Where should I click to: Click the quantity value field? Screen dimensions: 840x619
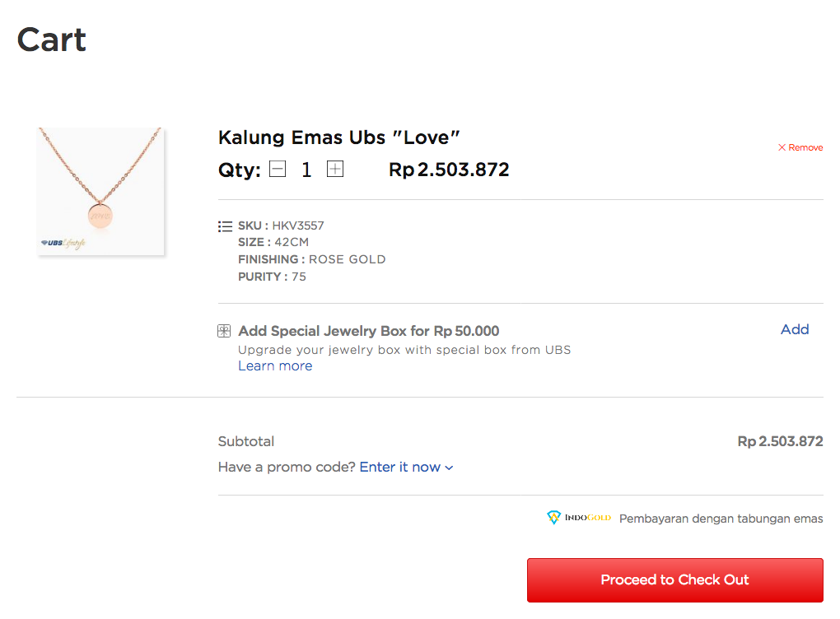306,170
